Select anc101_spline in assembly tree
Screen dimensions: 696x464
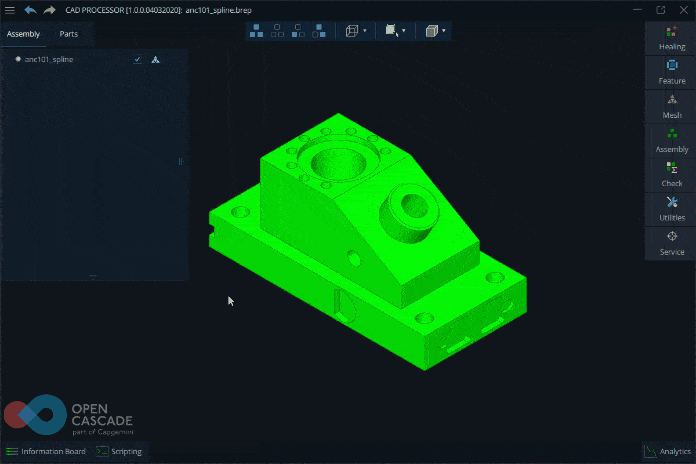click(49, 59)
